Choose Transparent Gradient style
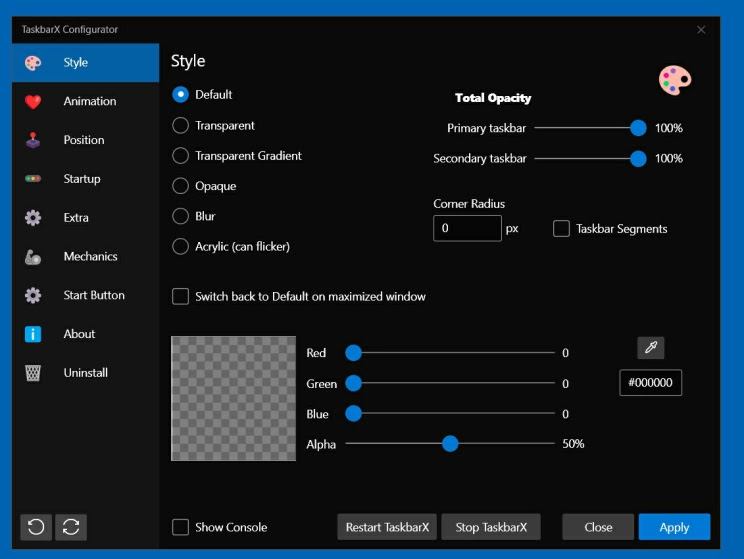Image resolution: width=744 pixels, height=559 pixels. pos(180,156)
